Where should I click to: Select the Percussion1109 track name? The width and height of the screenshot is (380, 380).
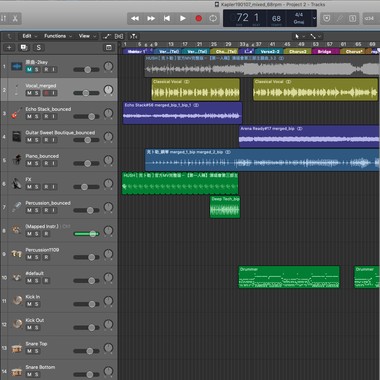point(42,250)
